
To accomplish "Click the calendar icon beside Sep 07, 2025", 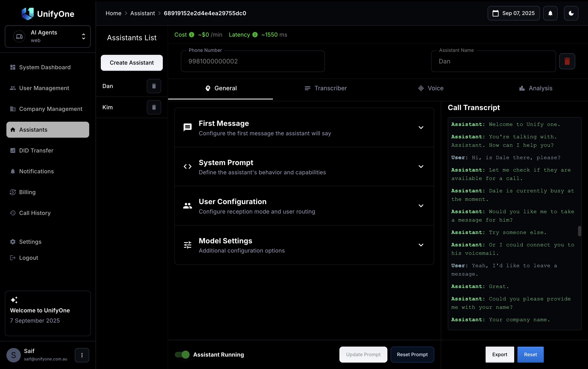I will pos(495,13).
